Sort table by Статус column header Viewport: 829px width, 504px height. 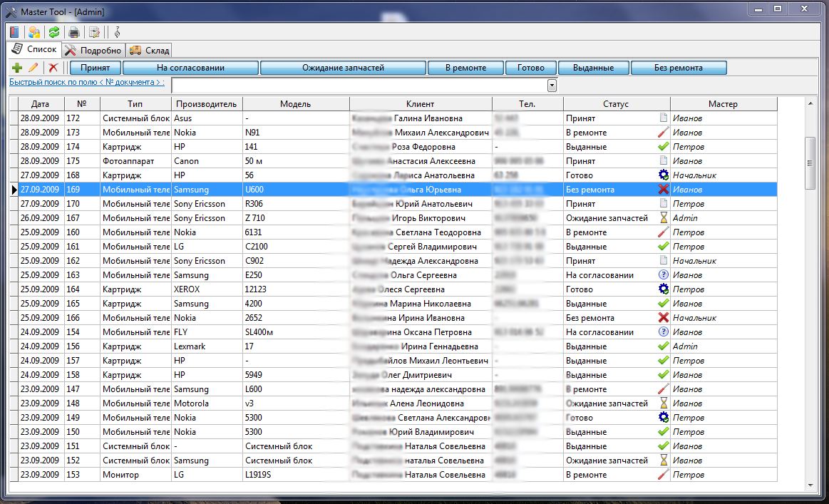616,104
